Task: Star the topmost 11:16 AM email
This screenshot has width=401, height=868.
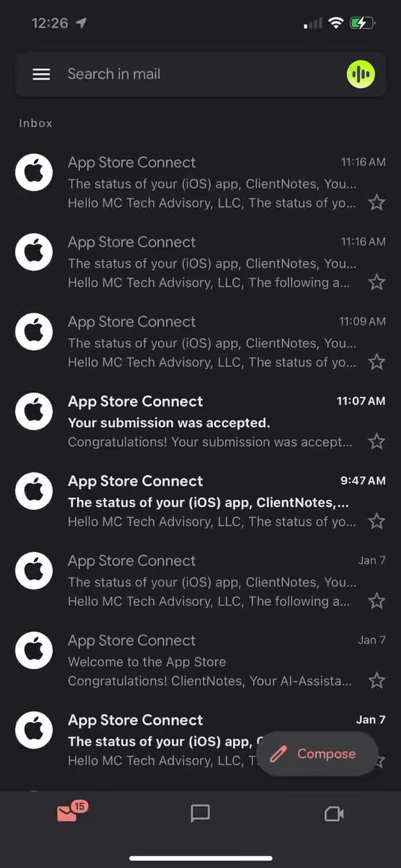Action: 376,203
